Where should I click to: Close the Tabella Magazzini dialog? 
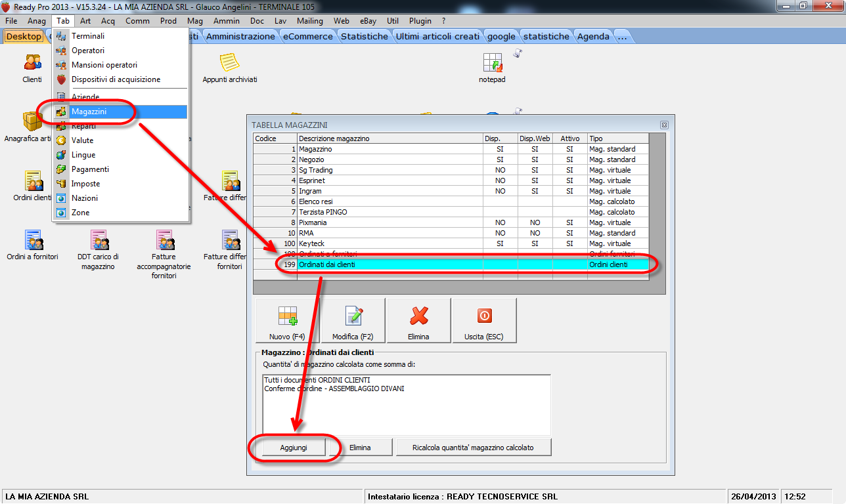(664, 125)
